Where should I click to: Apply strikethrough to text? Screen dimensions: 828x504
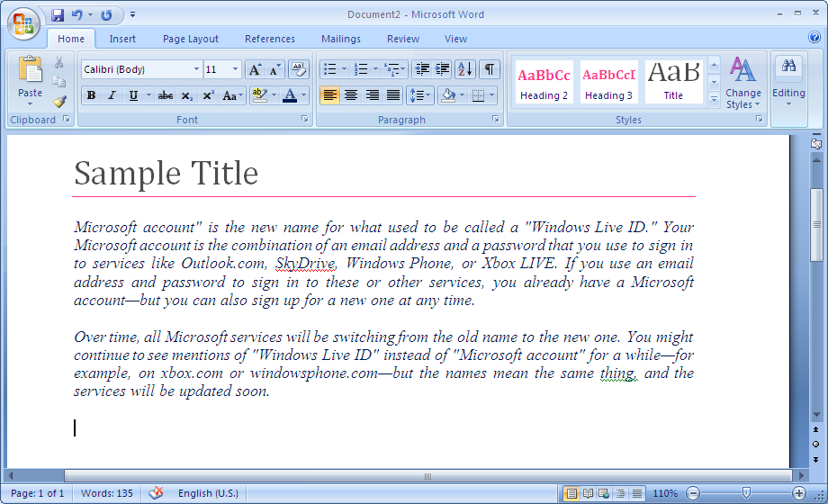point(166,95)
